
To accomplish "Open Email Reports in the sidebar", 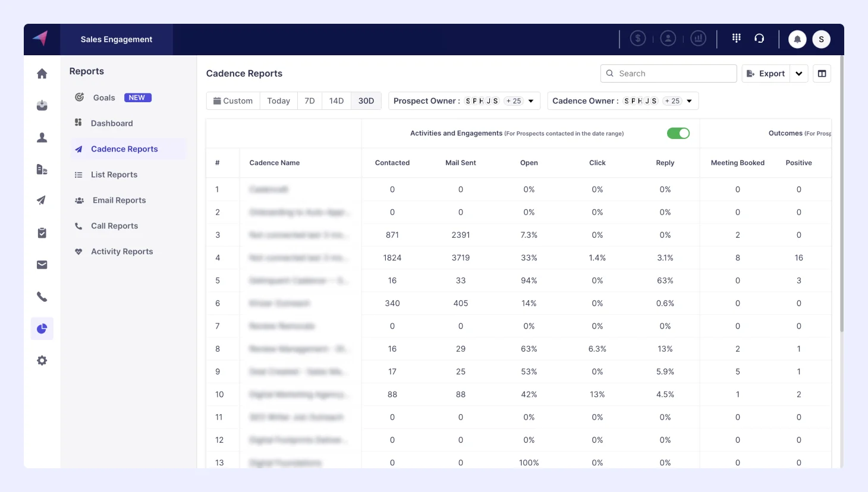I will (x=119, y=200).
